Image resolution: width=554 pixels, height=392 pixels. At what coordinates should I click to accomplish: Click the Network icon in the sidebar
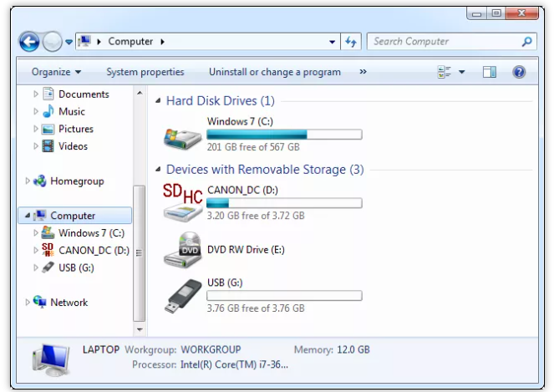(40, 302)
